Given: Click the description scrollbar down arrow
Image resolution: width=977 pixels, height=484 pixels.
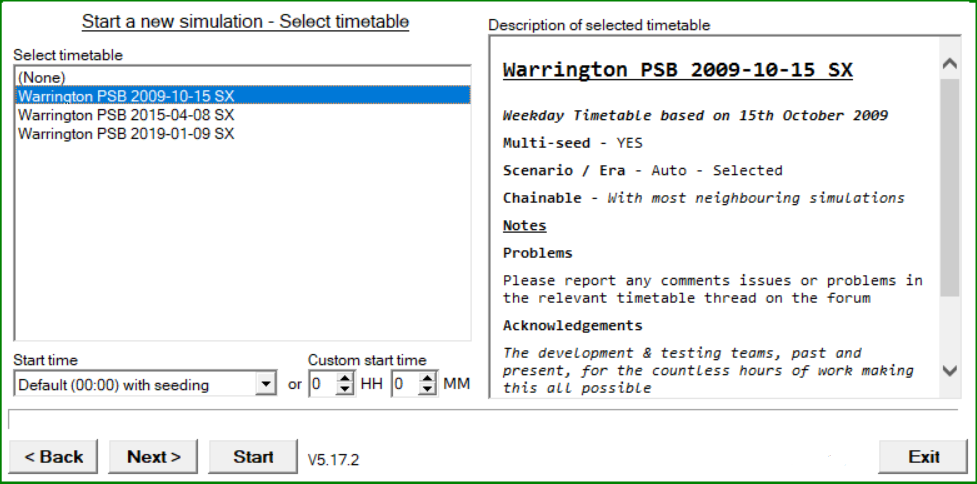Looking at the screenshot, I should pyautogui.click(x=950, y=371).
